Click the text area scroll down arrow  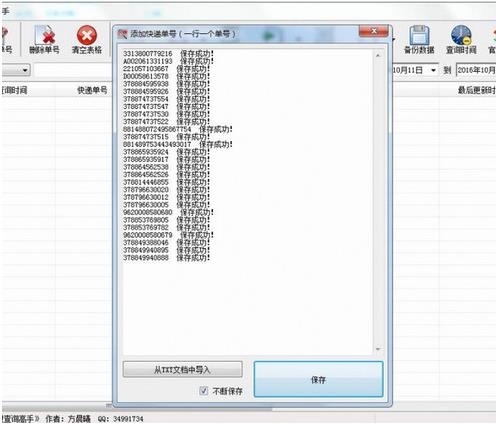coord(378,349)
